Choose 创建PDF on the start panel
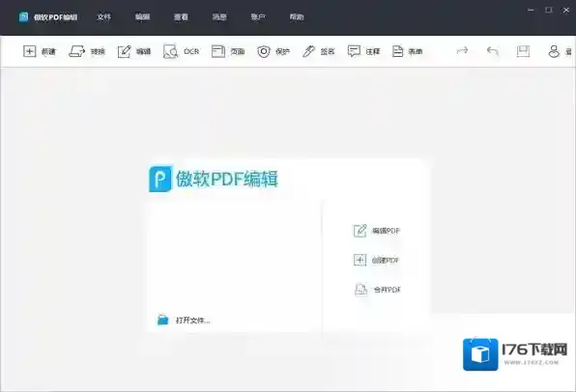This screenshot has width=576, height=392. click(376, 260)
